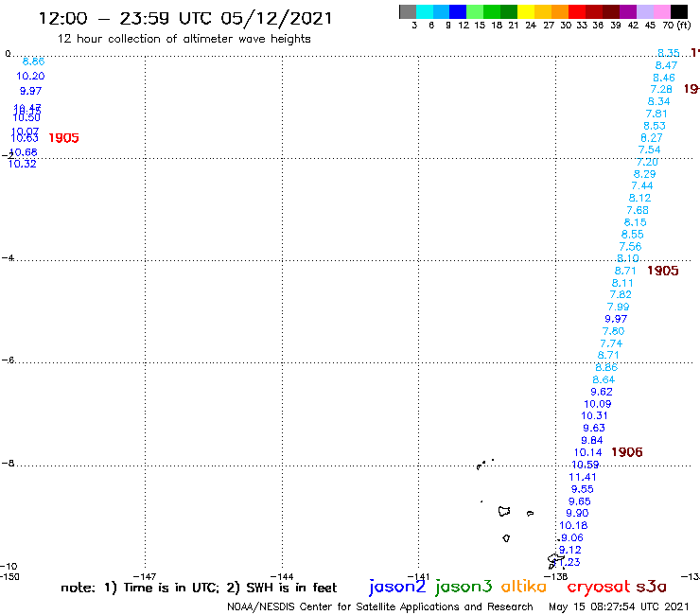Click the '-144' longitude axis label

[282, 576]
